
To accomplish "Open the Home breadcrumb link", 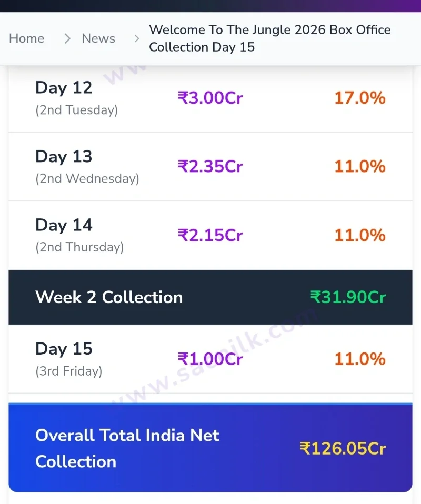I will (x=27, y=38).
